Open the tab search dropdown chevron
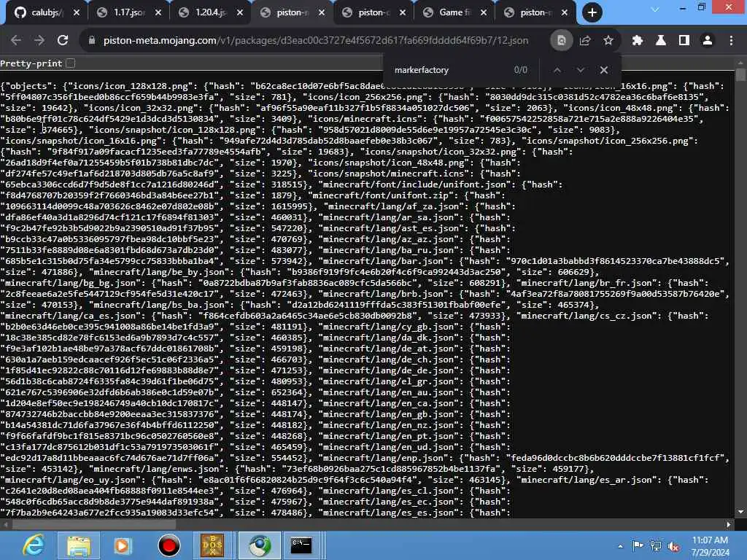The width and height of the screenshot is (747, 560). coord(655,9)
